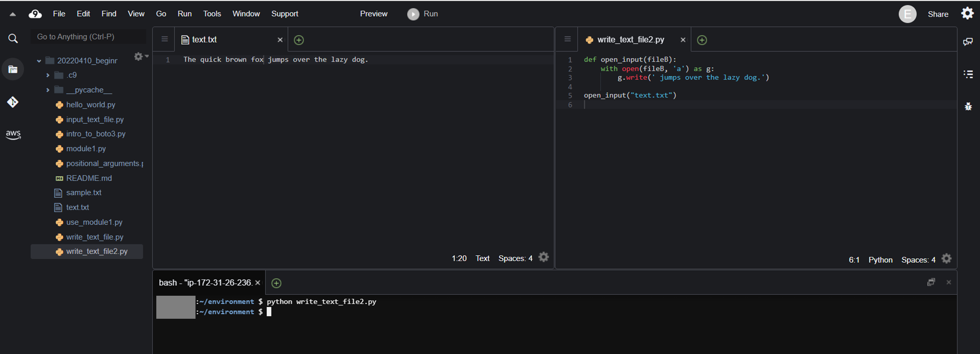This screenshot has height=354, width=980.
Task: Expand the .c9 folder
Action: point(48,75)
